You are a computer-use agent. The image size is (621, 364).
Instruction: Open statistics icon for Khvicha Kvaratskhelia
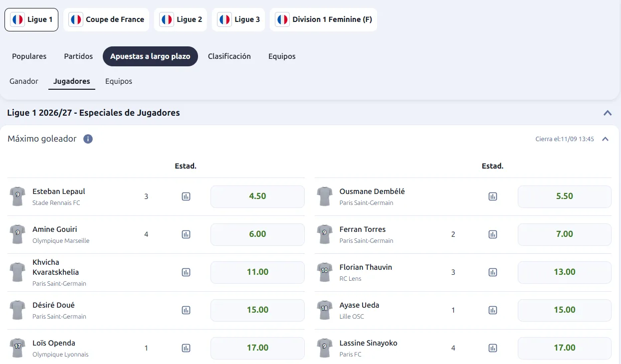pos(186,272)
